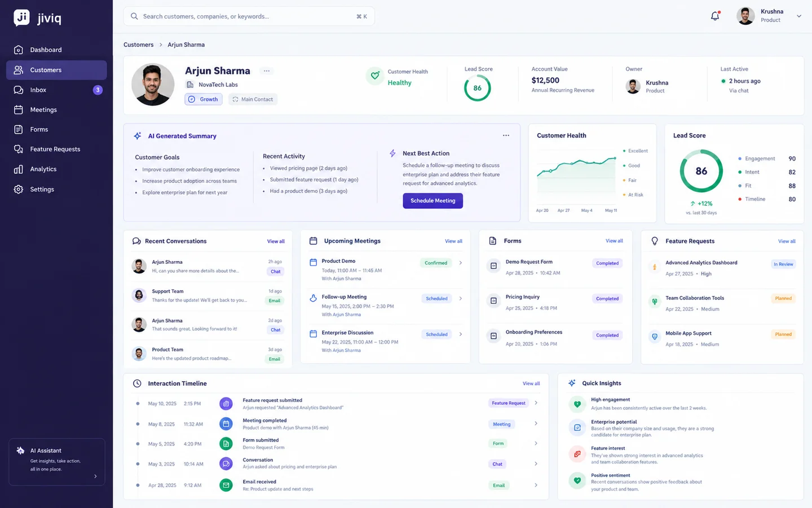812x508 pixels.
Task: Click the Interaction Timeline clock icon
Action: [x=137, y=383]
